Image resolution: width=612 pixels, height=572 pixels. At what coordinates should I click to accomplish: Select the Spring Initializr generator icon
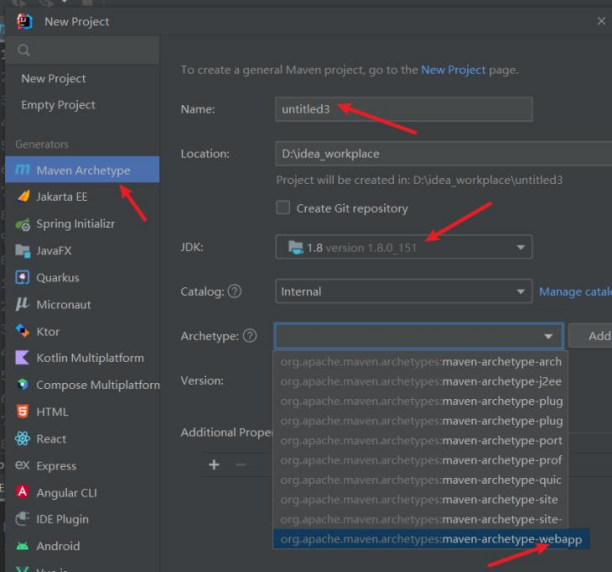tap(23, 224)
